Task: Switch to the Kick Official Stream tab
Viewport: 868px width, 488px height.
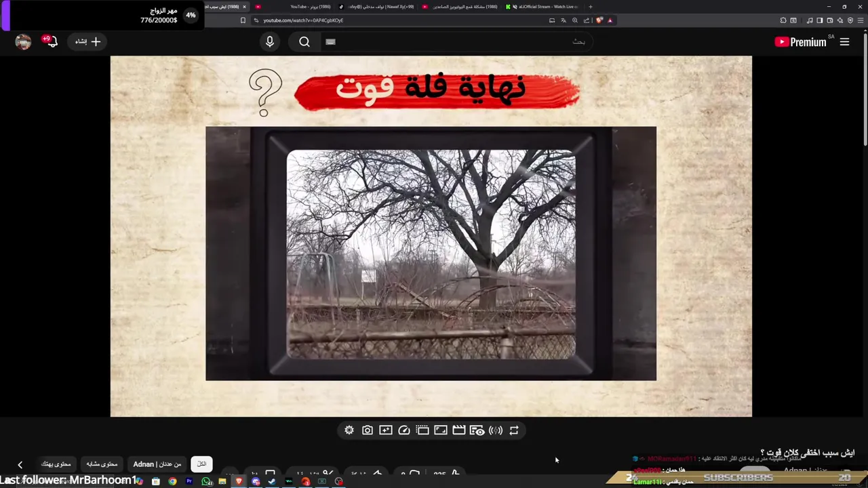Action: [542, 7]
